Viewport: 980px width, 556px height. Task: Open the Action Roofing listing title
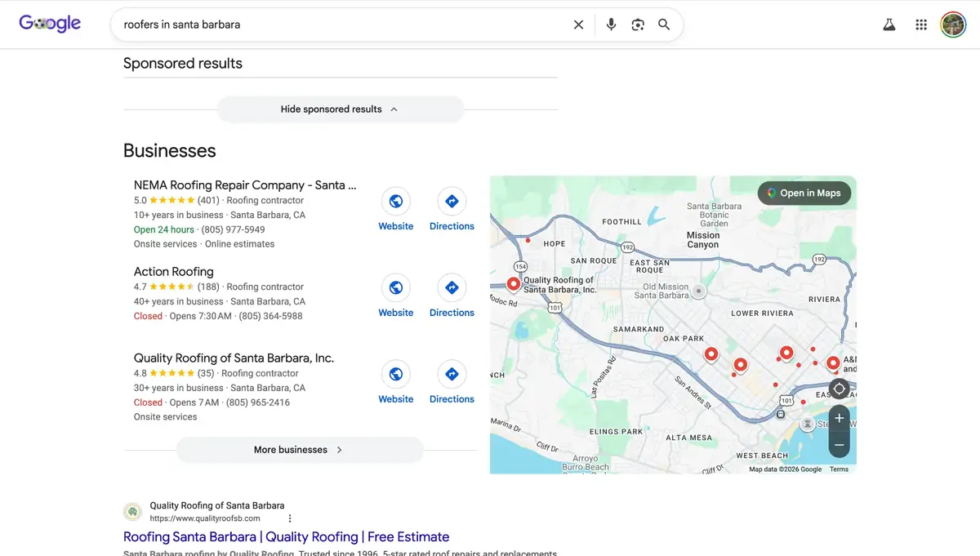pyautogui.click(x=174, y=272)
